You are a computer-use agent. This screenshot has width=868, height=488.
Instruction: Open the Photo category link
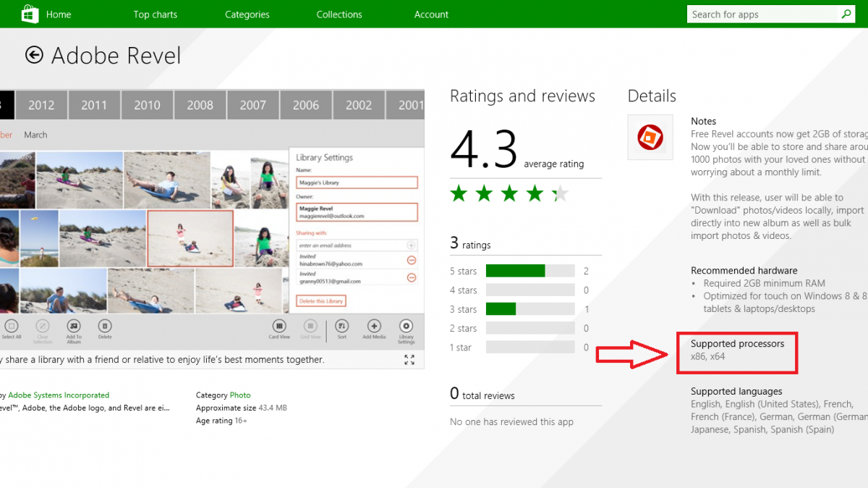[x=240, y=395]
